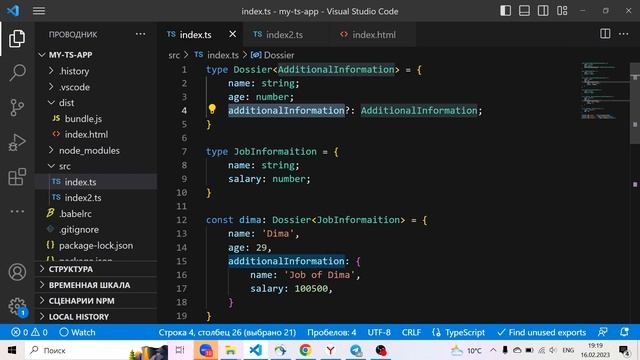Collapse the MY-TS-APP root folder
640x360 pixels.
pyautogui.click(x=96, y=55)
